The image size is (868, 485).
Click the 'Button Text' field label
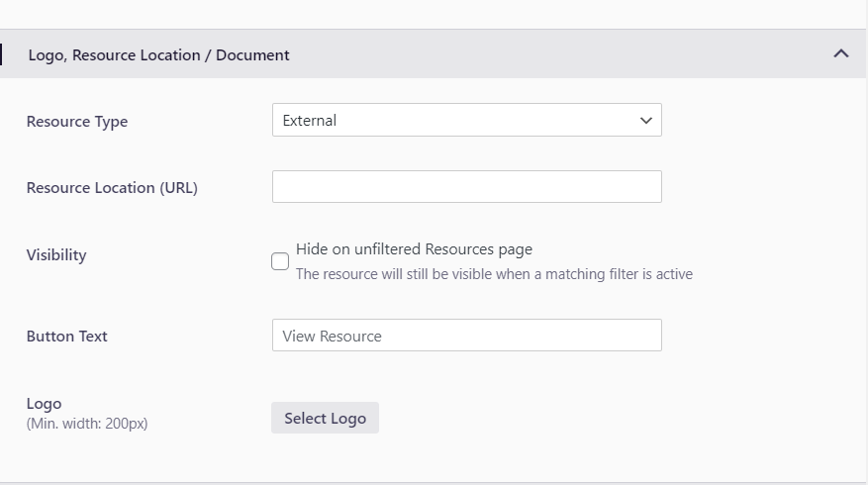67,337
